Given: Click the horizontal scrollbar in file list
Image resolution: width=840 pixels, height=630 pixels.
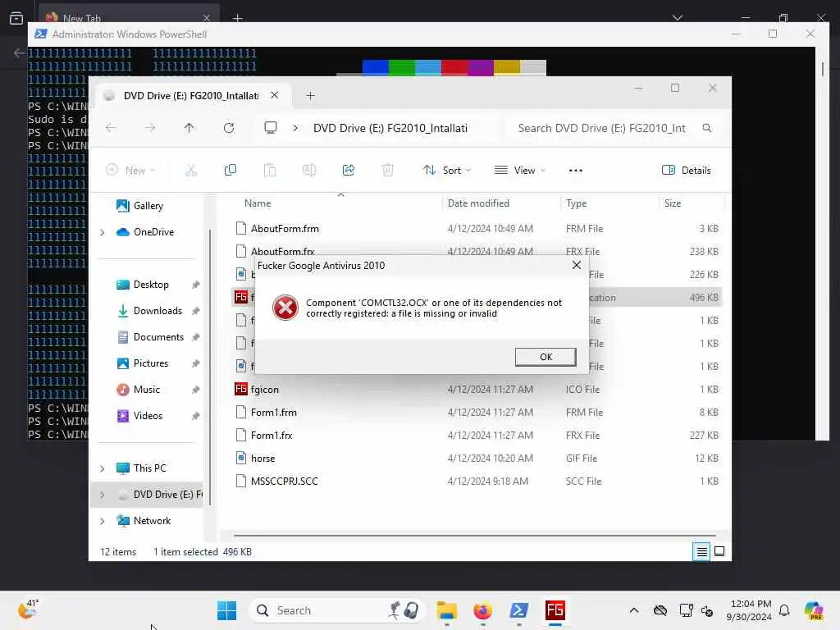Looking at the screenshot, I should pos(475,535).
